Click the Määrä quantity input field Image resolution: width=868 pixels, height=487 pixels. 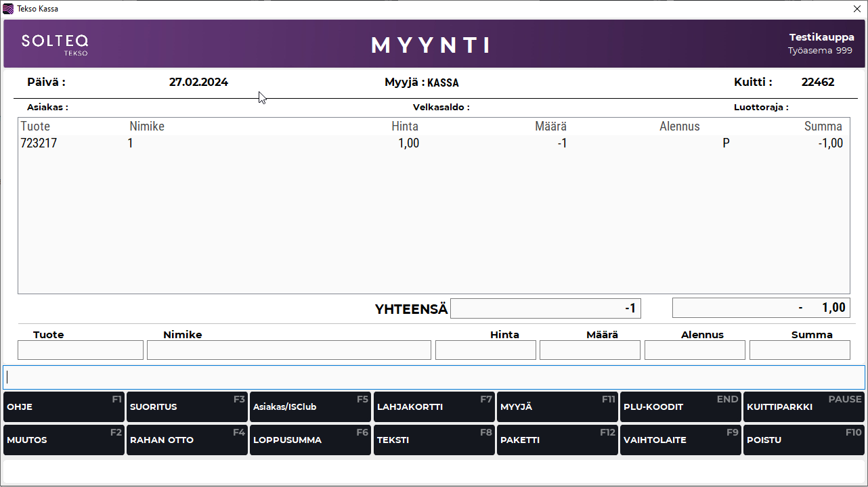[590, 350]
